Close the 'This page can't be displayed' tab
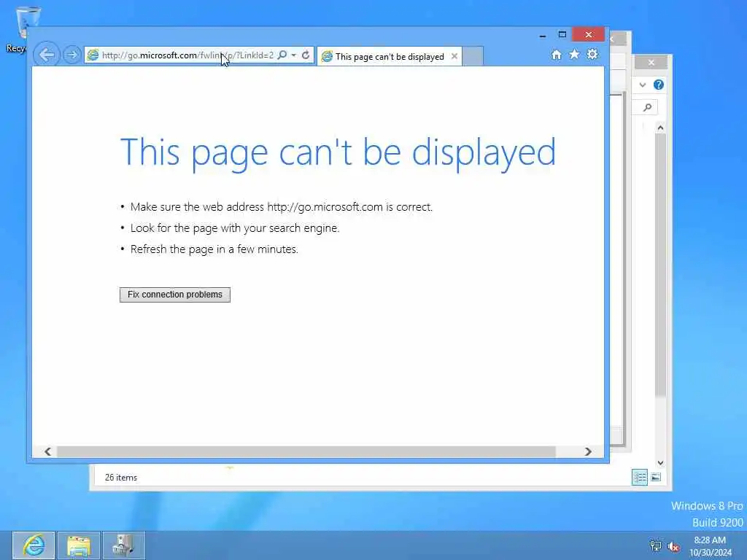Screen dimensions: 747x560 (454, 56)
